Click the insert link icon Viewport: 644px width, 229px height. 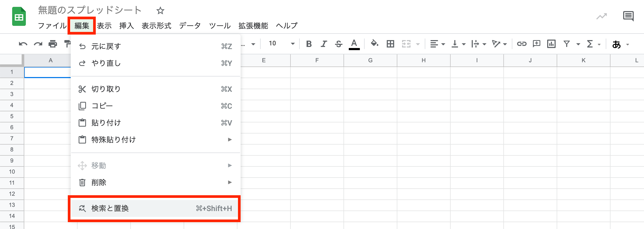522,44
